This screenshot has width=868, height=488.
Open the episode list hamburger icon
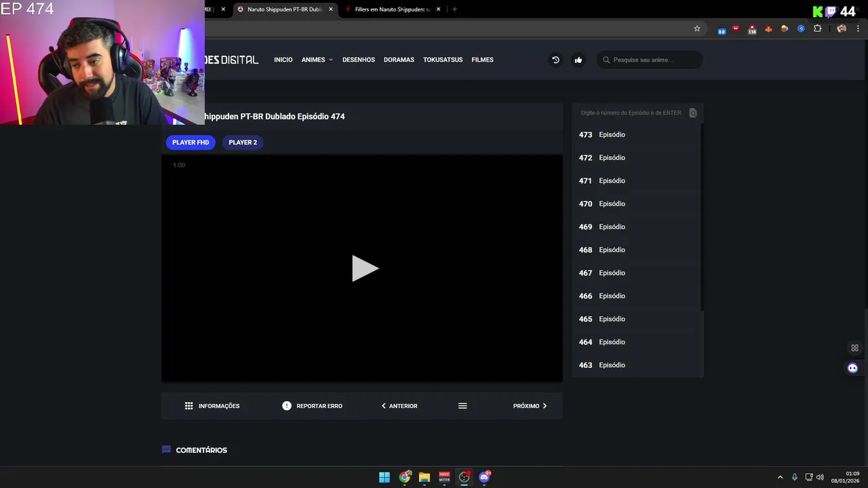462,406
